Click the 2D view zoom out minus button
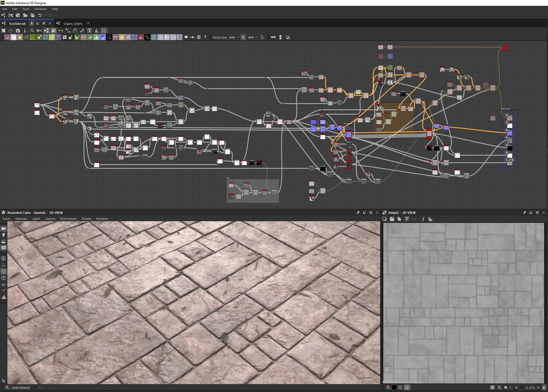Screen dimensions: 548x392 516,387
